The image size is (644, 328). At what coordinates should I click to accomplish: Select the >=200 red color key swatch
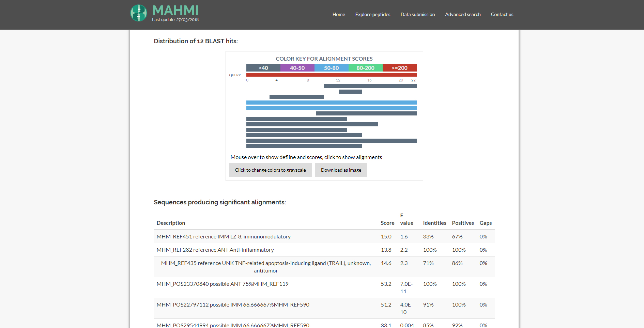pyautogui.click(x=399, y=68)
